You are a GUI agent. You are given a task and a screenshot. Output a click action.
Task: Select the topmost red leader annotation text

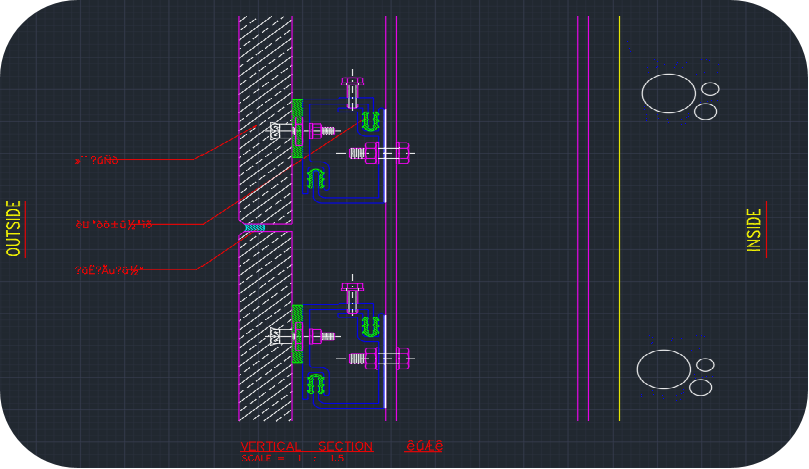click(97, 160)
